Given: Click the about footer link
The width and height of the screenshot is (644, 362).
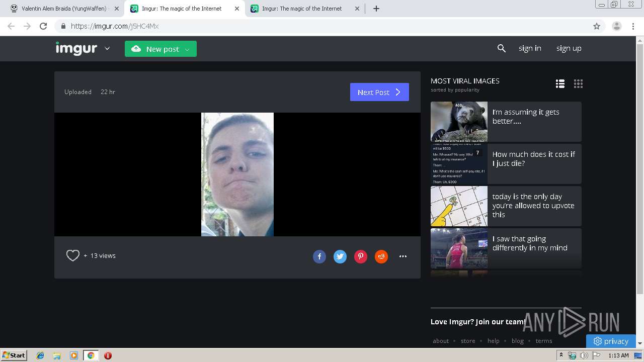Looking at the screenshot, I should tap(441, 341).
